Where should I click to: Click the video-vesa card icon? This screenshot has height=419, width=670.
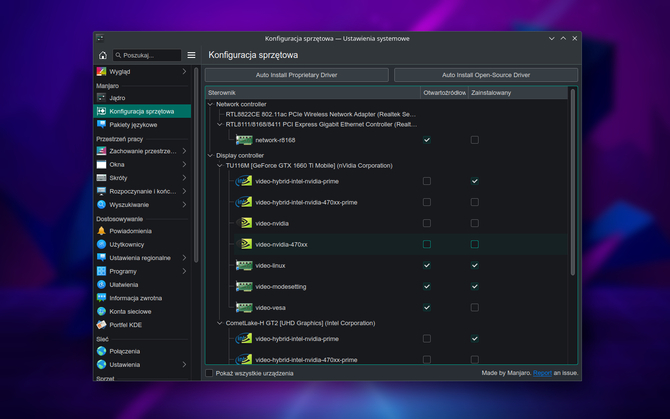point(244,308)
